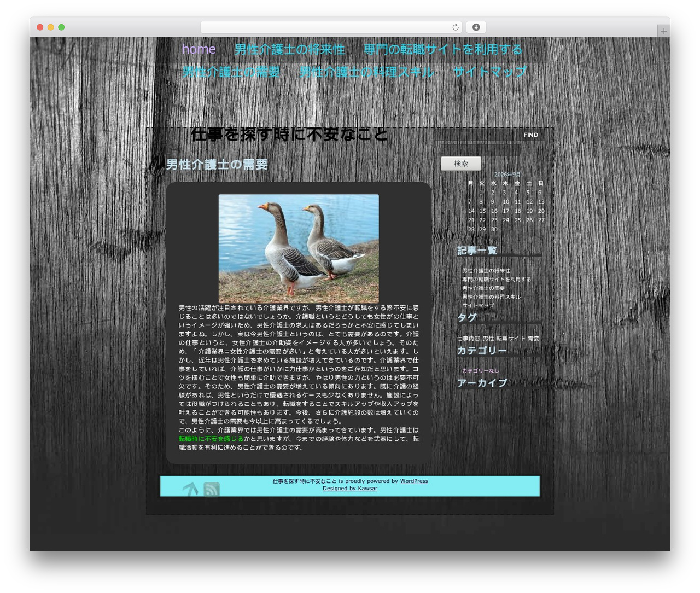Open 男性介護士の需要 in top navigation
This screenshot has width=700, height=593.
click(x=231, y=72)
